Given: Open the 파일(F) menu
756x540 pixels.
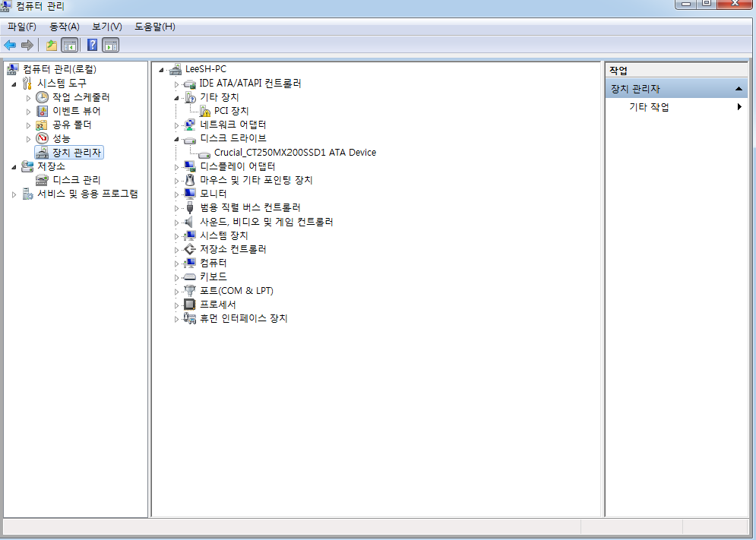Looking at the screenshot, I should pos(21,27).
